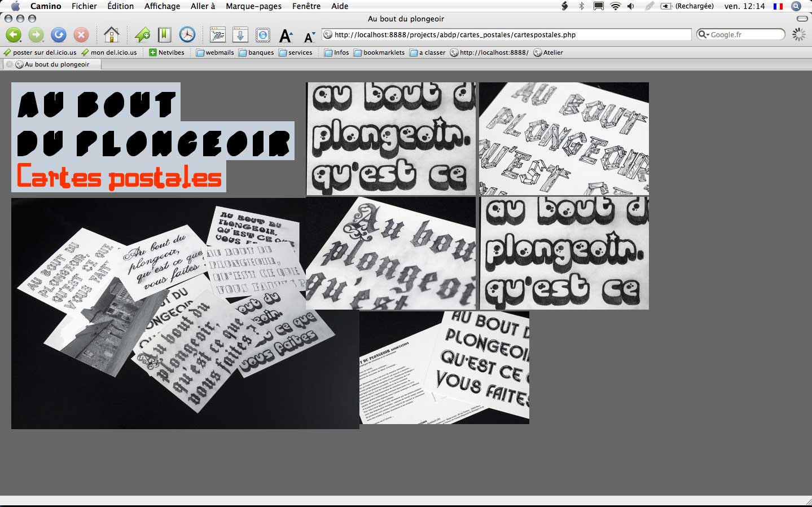The height and width of the screenshot is (507, 812).
Task: Open the Fenêtre menu
Action: pos(306,6)
